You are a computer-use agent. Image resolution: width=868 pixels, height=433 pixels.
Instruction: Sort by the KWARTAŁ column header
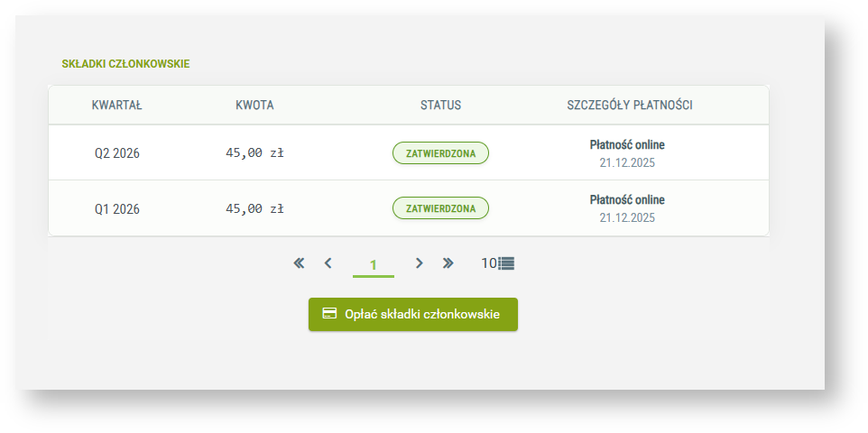pos(117,106)
